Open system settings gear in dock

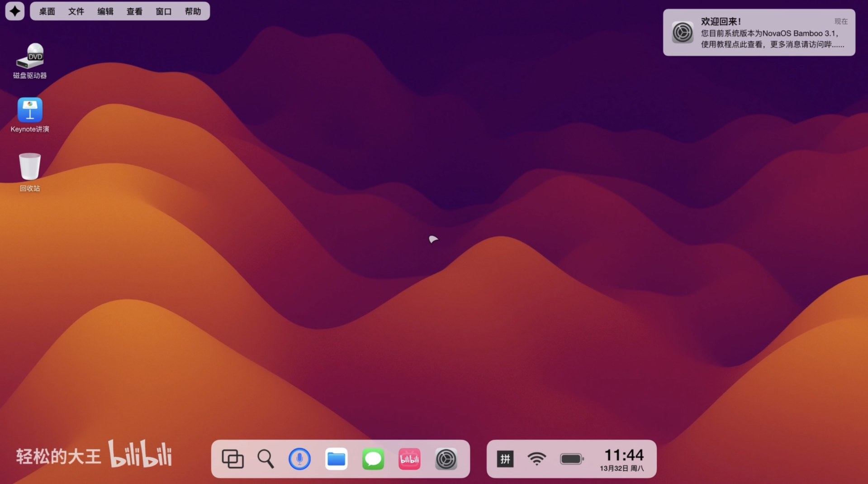pyautogui.click(x=446, y=459)
